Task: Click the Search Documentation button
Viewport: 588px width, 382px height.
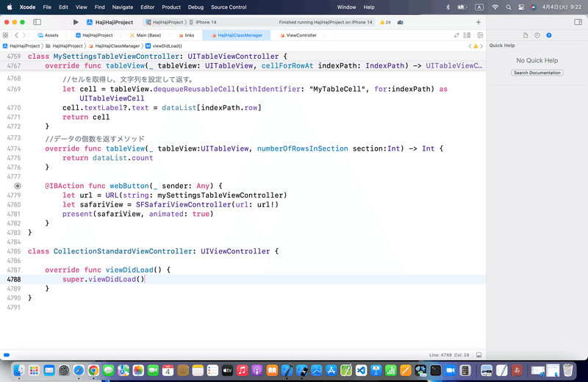Action: point(537,73)
